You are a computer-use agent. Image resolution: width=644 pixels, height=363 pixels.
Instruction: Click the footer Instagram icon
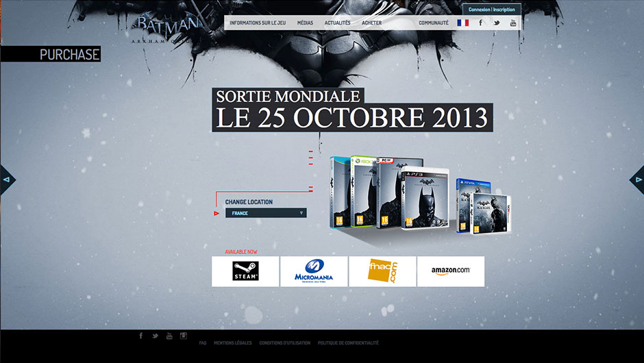184,336
